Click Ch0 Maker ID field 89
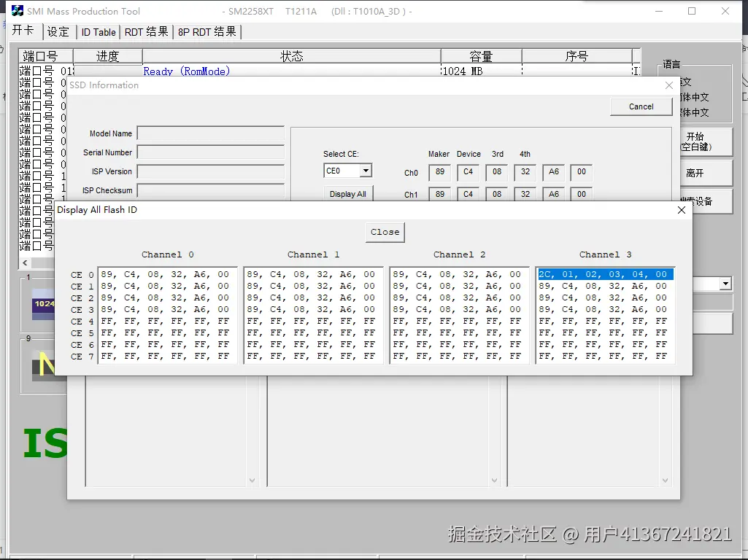 440,172
